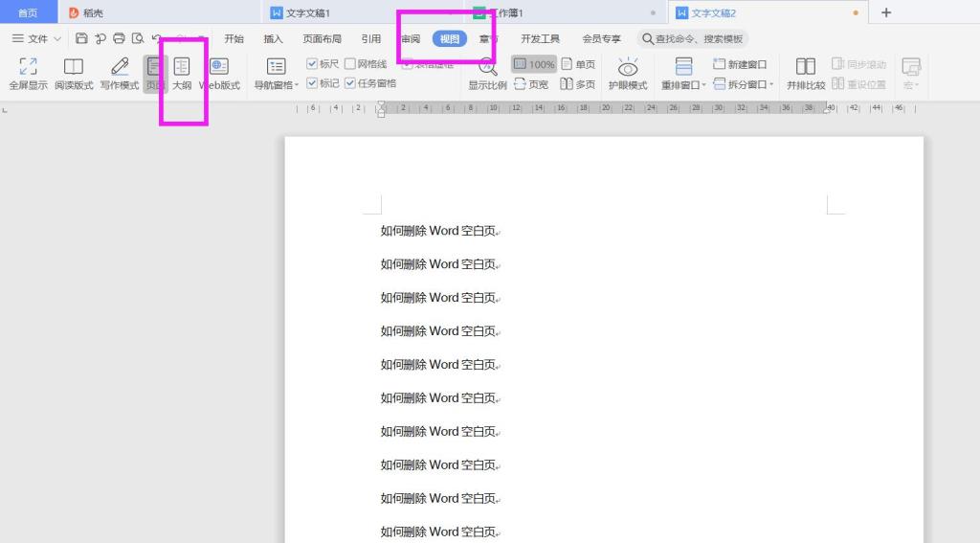Click the first line 如何删除 Word 空白页
980x543 pixels.
[x=438, y=231]
